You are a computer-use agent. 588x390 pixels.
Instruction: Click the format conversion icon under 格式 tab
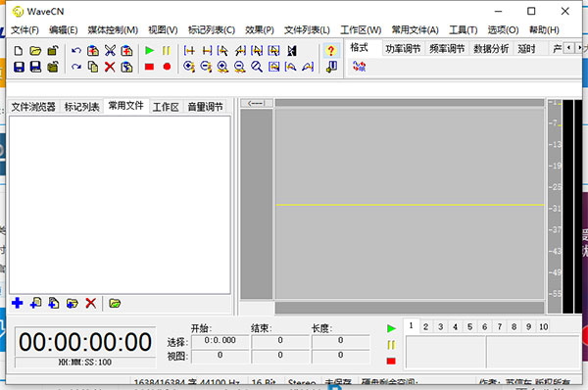(x=359, y=67)
